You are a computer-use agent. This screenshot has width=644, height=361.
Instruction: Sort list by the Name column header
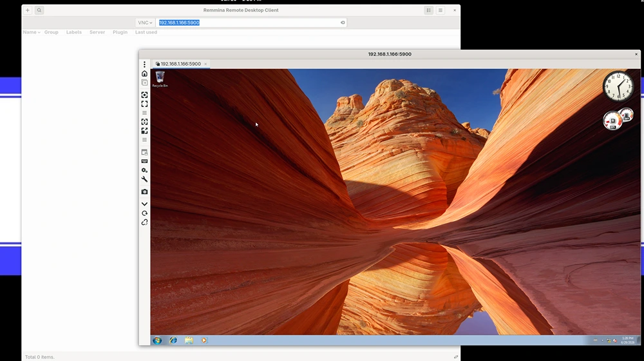tap(31, 32)
